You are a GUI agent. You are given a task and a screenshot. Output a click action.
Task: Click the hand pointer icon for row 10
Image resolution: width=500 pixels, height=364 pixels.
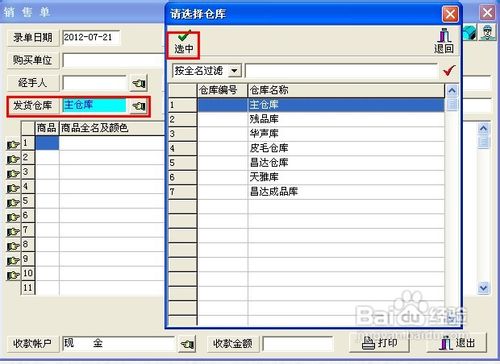coord(13,275)
